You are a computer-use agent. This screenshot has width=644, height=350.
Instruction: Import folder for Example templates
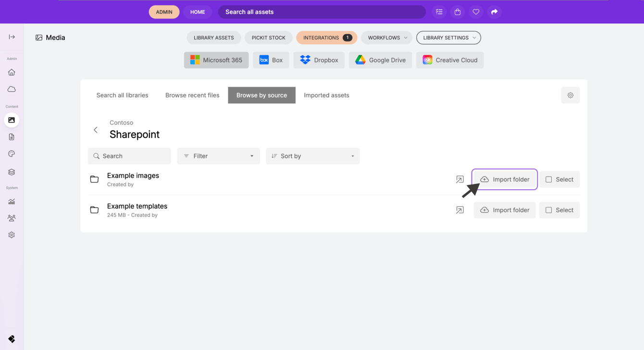[x=505, y=210]
